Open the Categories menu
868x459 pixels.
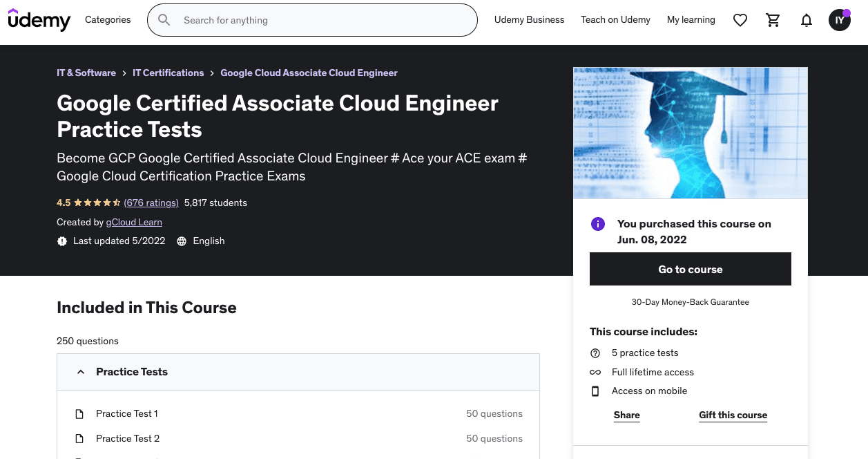[108, 20]
